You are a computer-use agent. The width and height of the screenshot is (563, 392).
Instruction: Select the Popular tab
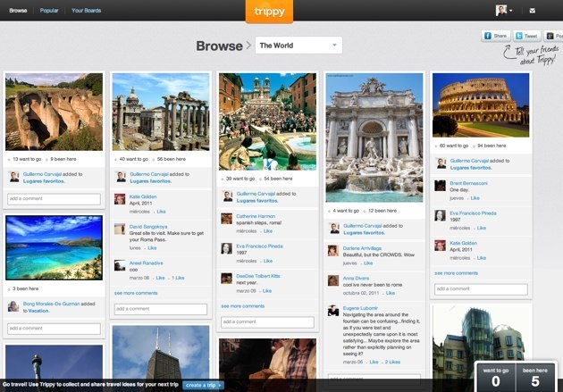pos(49,11)
